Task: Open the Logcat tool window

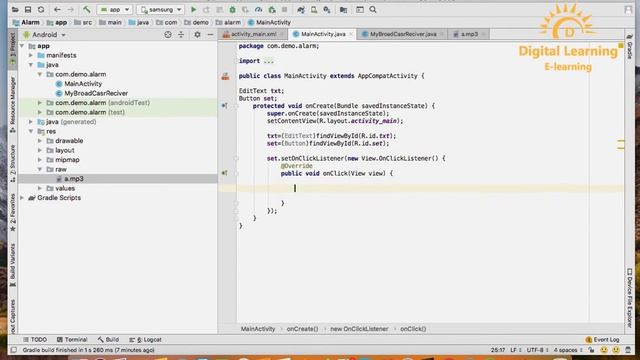Action: point(146,340)
